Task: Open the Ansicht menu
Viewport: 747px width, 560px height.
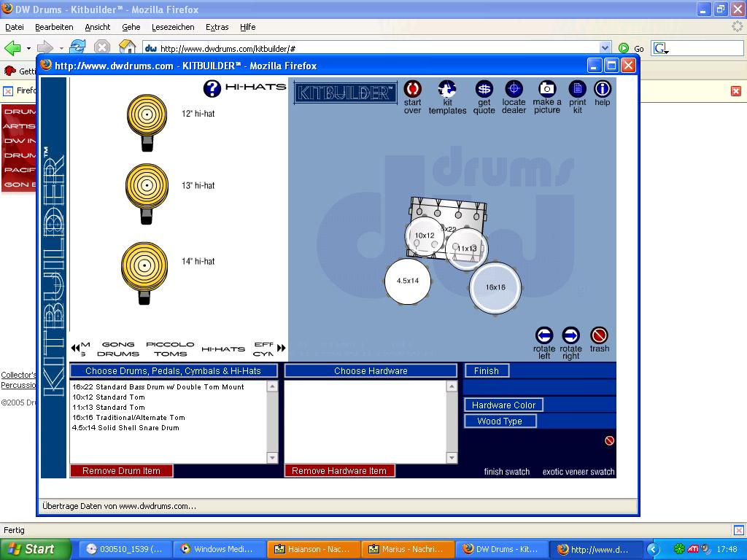Action: (x=98, y=27)
